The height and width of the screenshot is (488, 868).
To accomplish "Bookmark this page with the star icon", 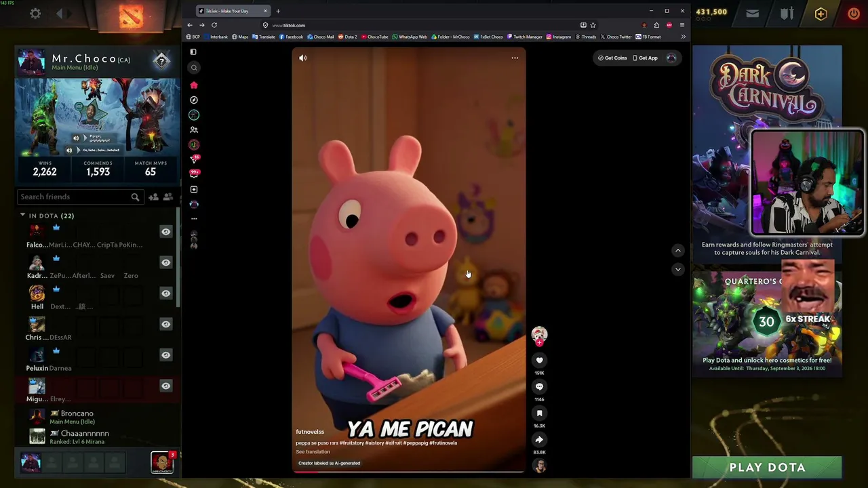I will [x=593, y=25].
